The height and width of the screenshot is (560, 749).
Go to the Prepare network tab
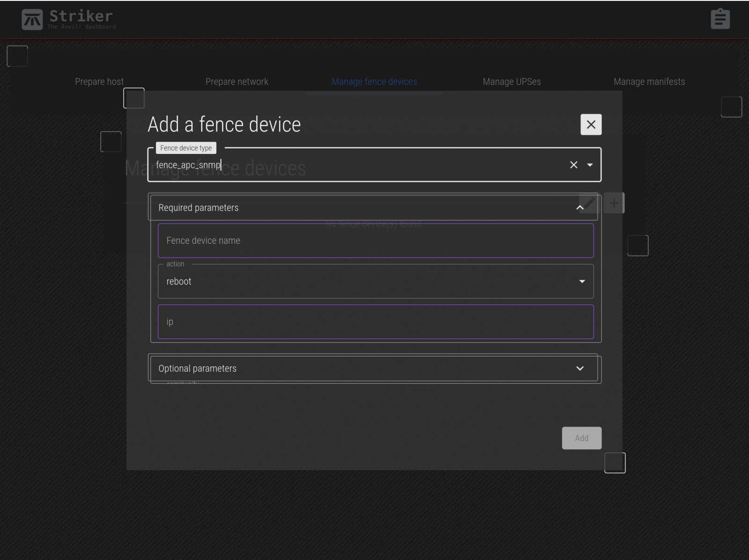pyautogui.click(x=237, y=81)
